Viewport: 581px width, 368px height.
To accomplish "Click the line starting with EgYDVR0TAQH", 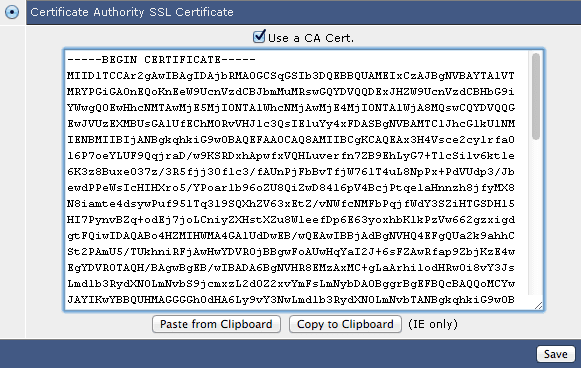I will click(291, 268).
